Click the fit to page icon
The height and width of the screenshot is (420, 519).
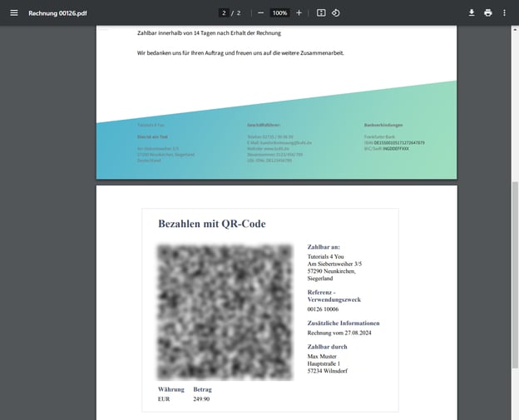[x=321, y=12]
